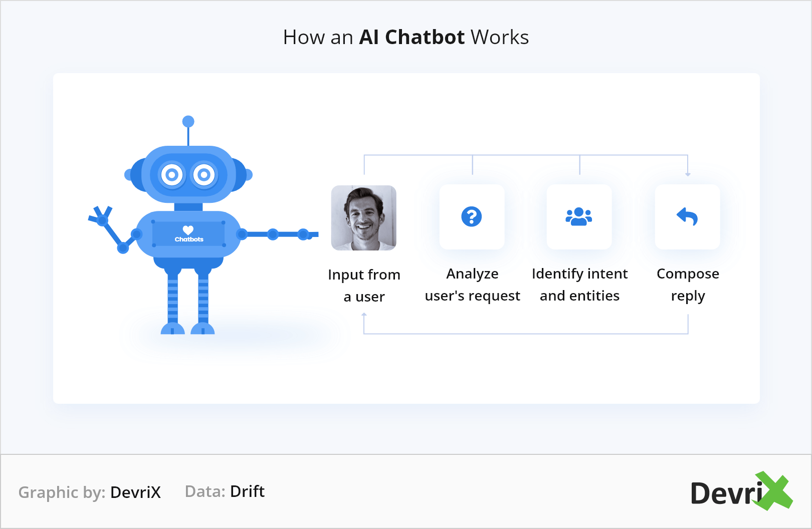The image size is (812, 529).
Task: Click the reply arrow icon
Action: tap(687, 216)
